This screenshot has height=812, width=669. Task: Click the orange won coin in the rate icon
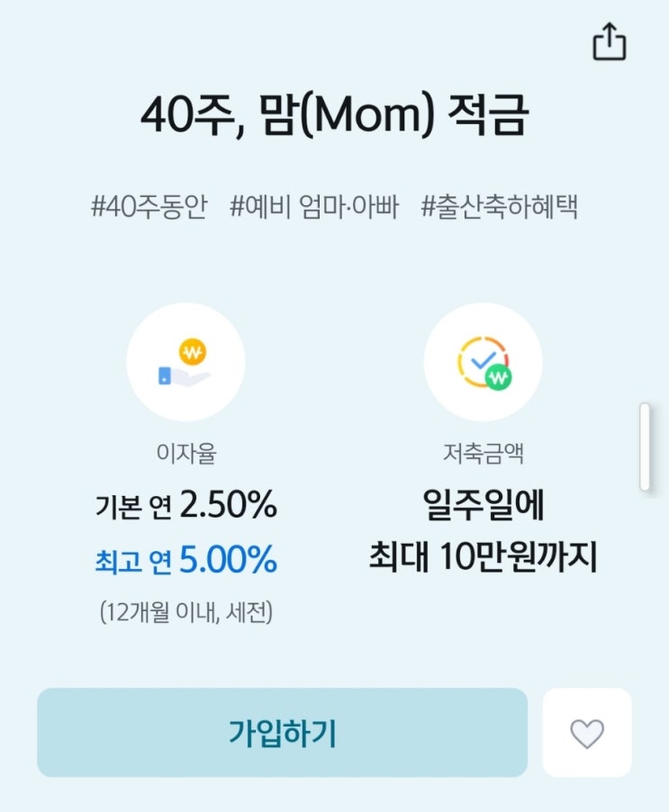[194, 350]
